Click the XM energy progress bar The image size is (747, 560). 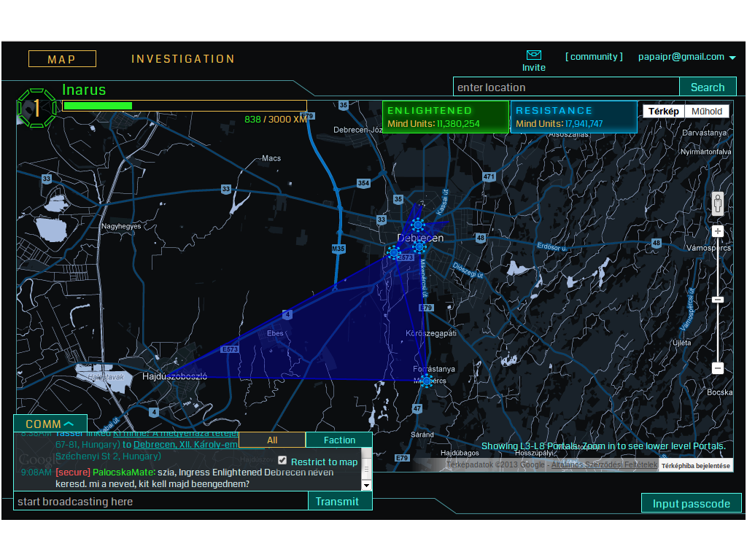185,106
